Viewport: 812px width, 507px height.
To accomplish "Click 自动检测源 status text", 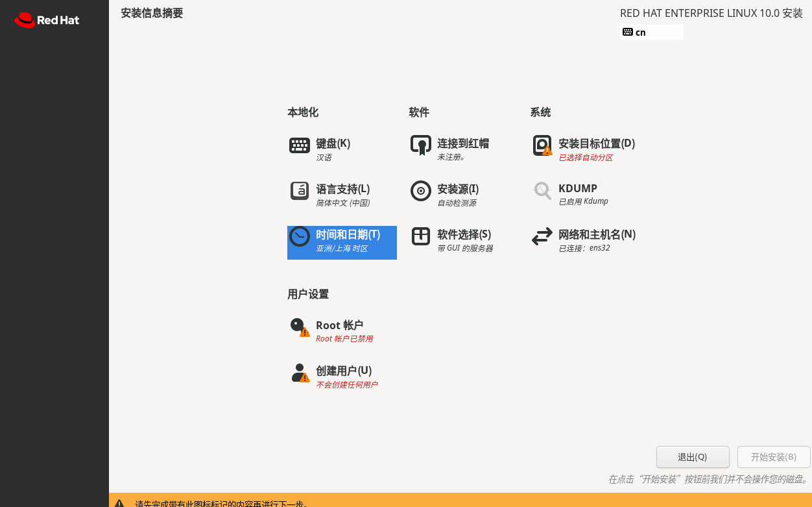I will 457,203.
